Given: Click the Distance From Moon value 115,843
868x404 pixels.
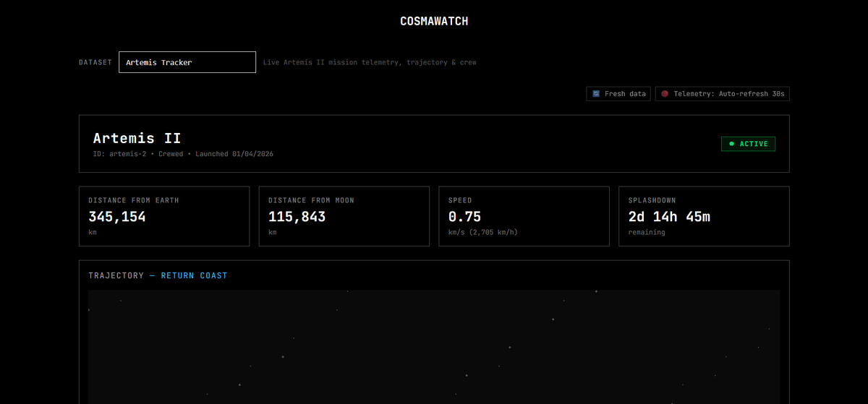Looking at the screenshot, I should pyautogui.click(x=297, y=216).
